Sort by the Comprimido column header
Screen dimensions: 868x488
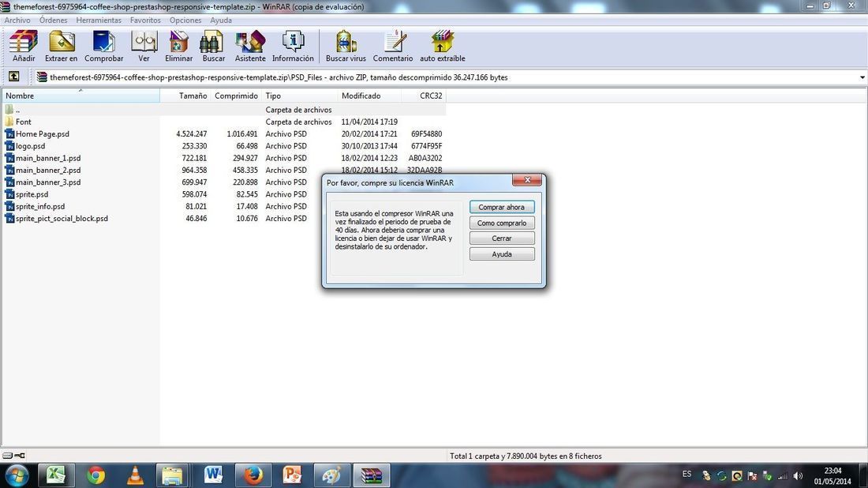(237, 96)
